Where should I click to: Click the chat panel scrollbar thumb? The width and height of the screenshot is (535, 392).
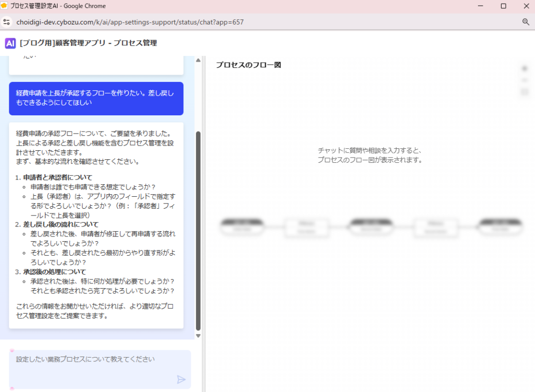click(x=198, y=230)
